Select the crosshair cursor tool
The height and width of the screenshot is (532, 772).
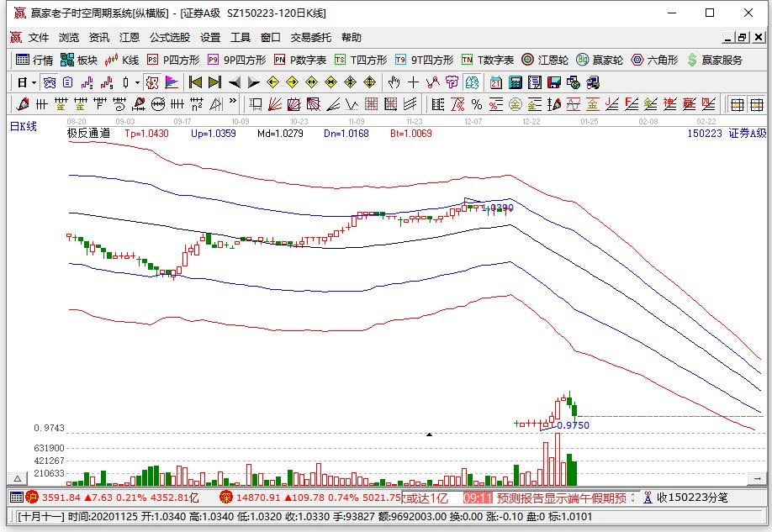point(413,82)
